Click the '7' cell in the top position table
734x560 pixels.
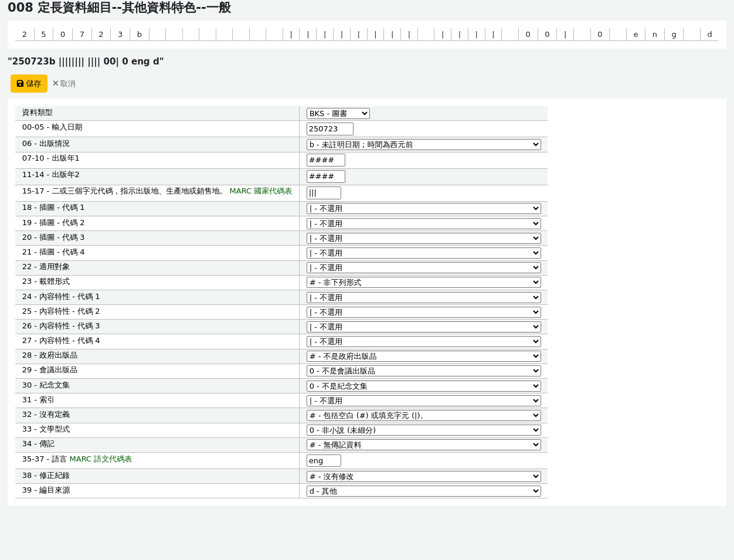tap(82, 35)
